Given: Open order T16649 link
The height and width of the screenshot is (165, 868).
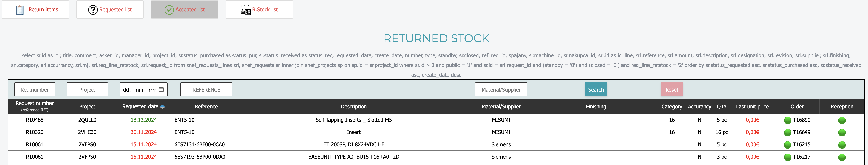Looking at the screenshot, I should pyautogui.click(x=801, y=132).
